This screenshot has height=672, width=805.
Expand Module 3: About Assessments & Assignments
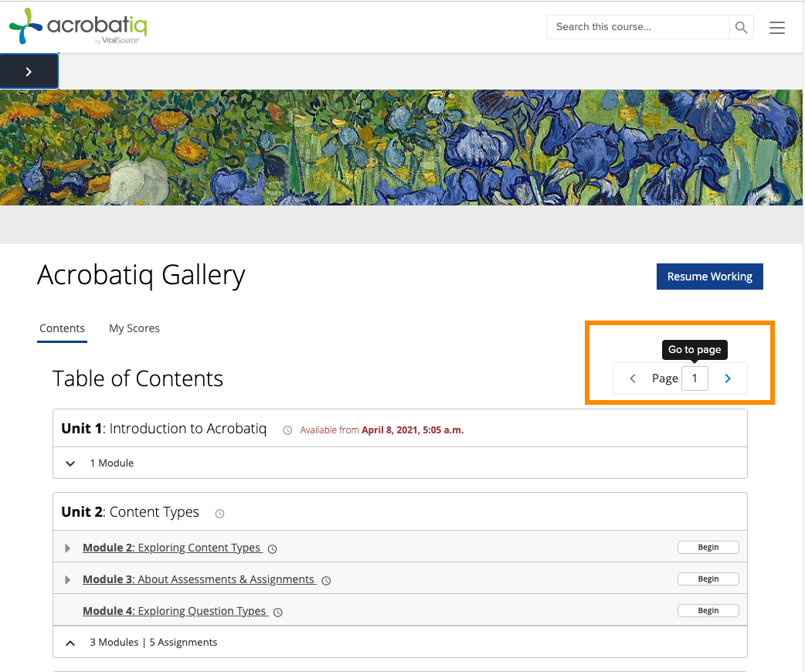pos(67,579)
